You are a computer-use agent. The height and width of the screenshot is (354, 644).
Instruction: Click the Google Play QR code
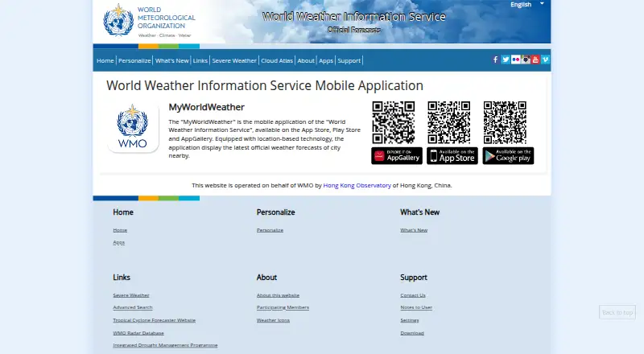505,122
